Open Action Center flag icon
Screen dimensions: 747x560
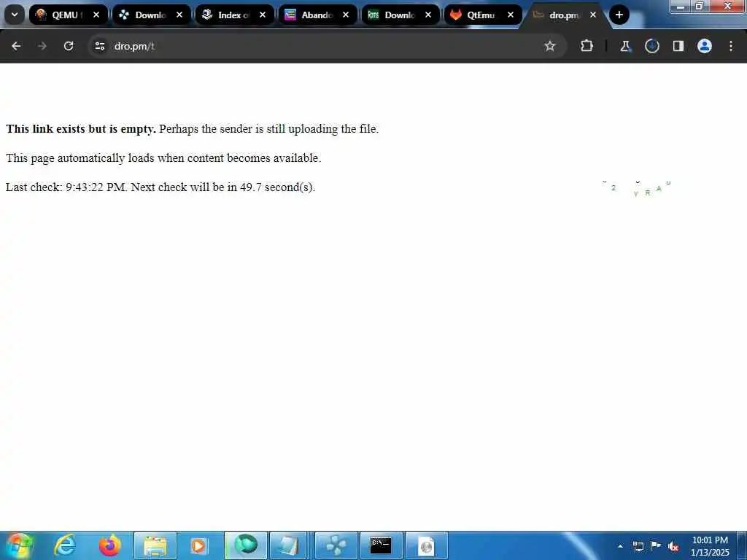click(x=656, y=545)
